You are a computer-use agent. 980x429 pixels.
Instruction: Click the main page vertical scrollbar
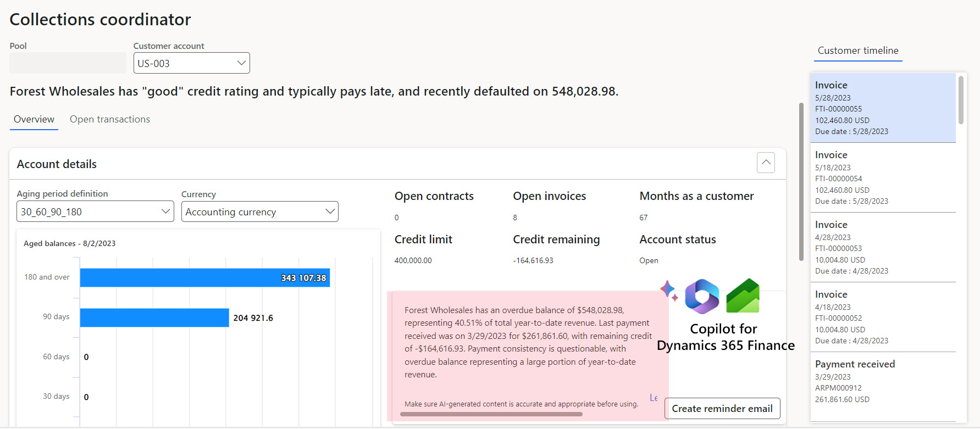click(x=801, y=181)
